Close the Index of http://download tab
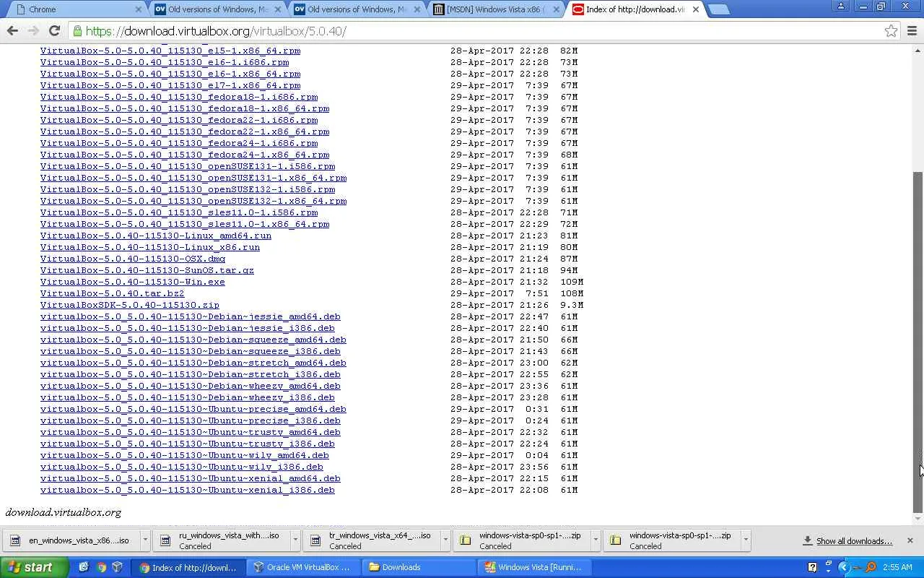 pyautogui.click(x=696, y=9)
